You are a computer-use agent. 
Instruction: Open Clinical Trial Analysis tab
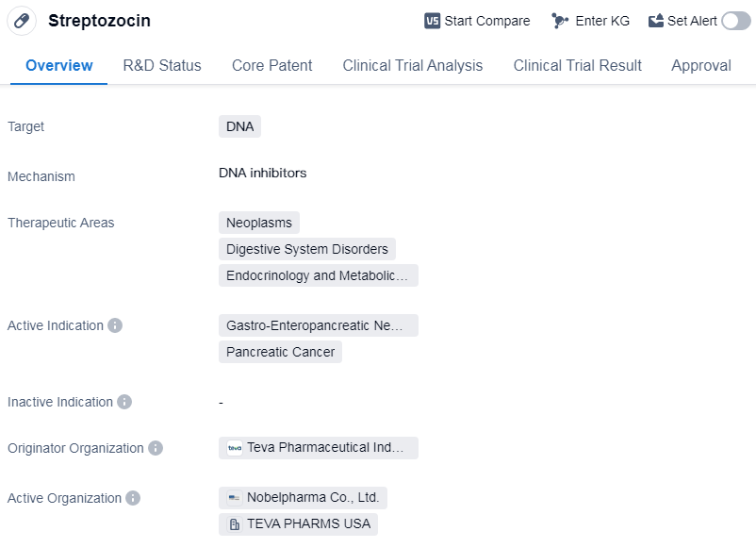pyautogui.click(x=413, y=65)
